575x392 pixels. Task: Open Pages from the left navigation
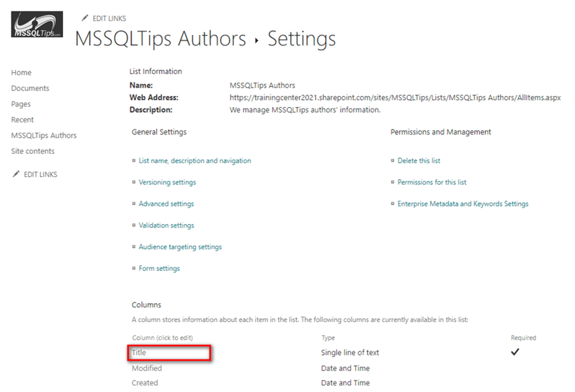[x=21, y=104]
